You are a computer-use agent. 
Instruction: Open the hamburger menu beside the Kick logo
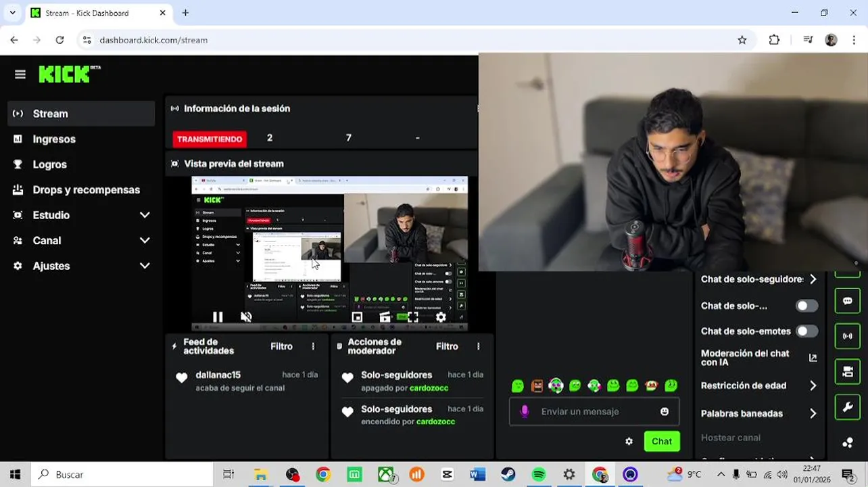(20, 74)
